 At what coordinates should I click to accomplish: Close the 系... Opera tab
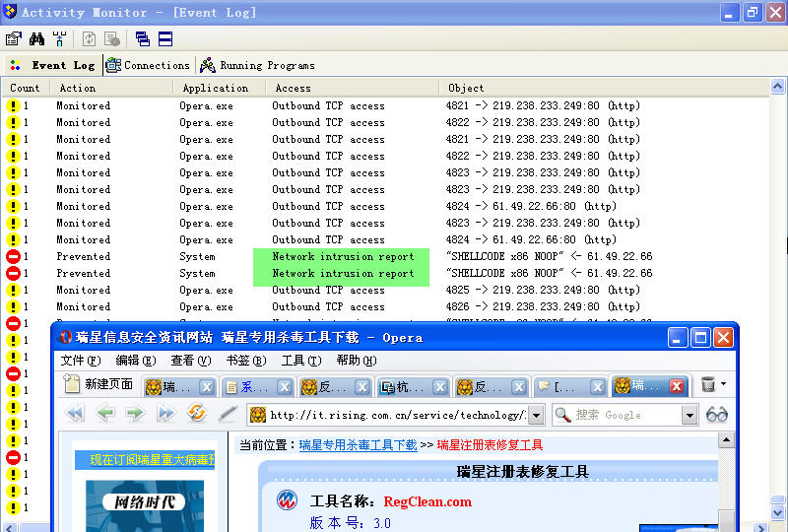pyautogui.click(x=285, y=386)
